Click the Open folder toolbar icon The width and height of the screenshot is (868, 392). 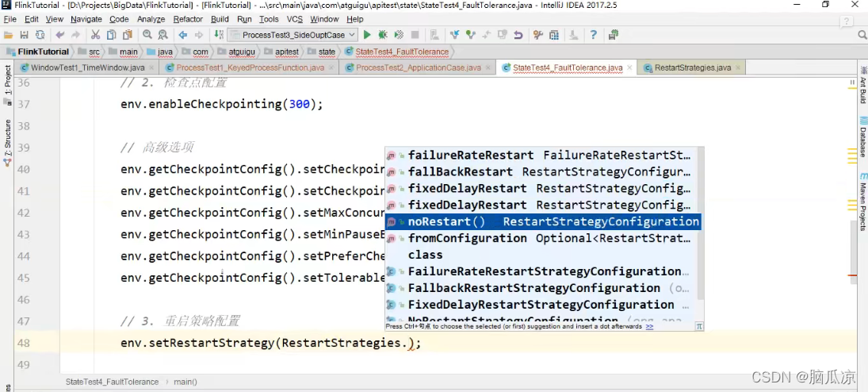(x=8, y=35)
